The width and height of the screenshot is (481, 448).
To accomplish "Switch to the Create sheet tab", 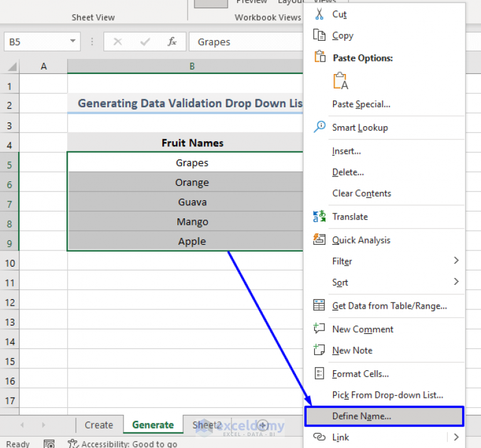I will pos(99,425).
